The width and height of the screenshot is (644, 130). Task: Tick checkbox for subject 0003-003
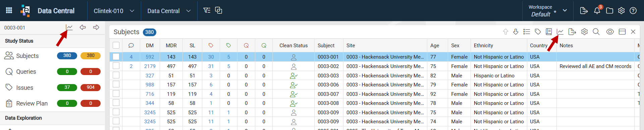[116, 75]
